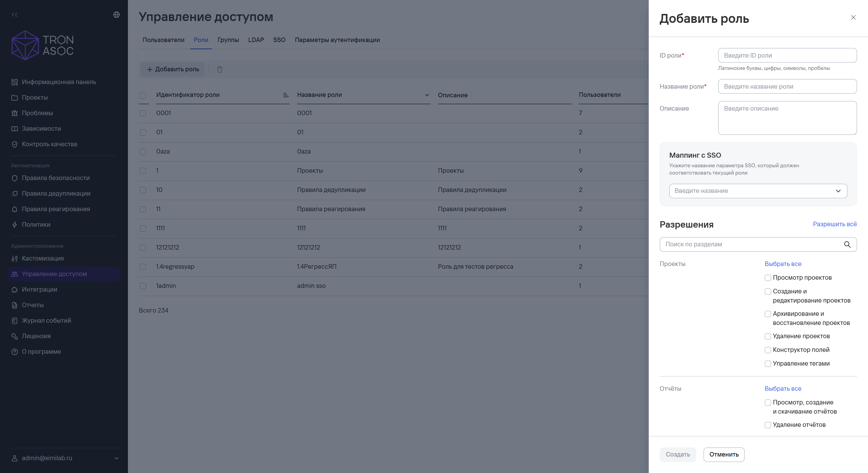Screen dimensions: 868x473
Task: Click the 1.4regressyap role identifier
Action: [175, 266]
